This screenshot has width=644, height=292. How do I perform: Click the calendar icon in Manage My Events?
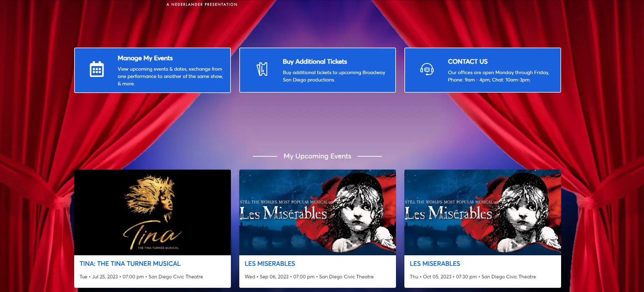[97, 69]
